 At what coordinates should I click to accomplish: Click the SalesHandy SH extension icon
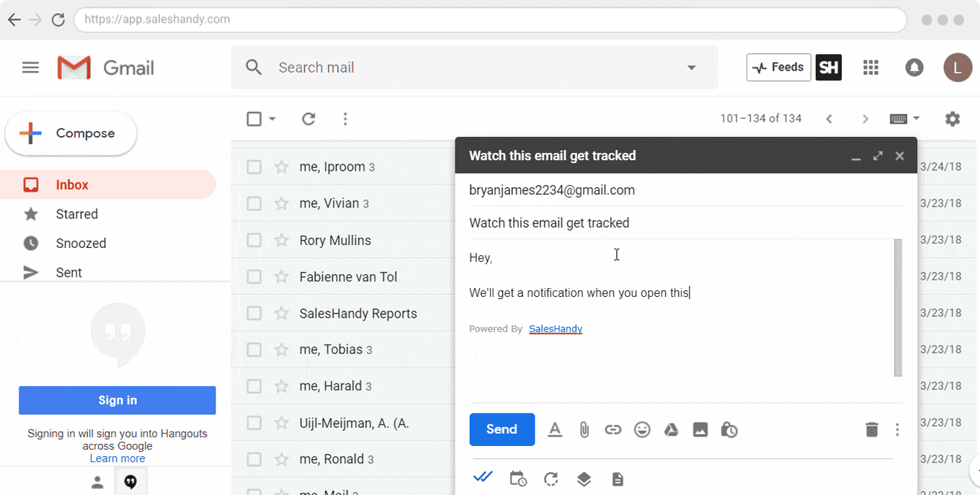pyautogui.click(x=829, y=68)
